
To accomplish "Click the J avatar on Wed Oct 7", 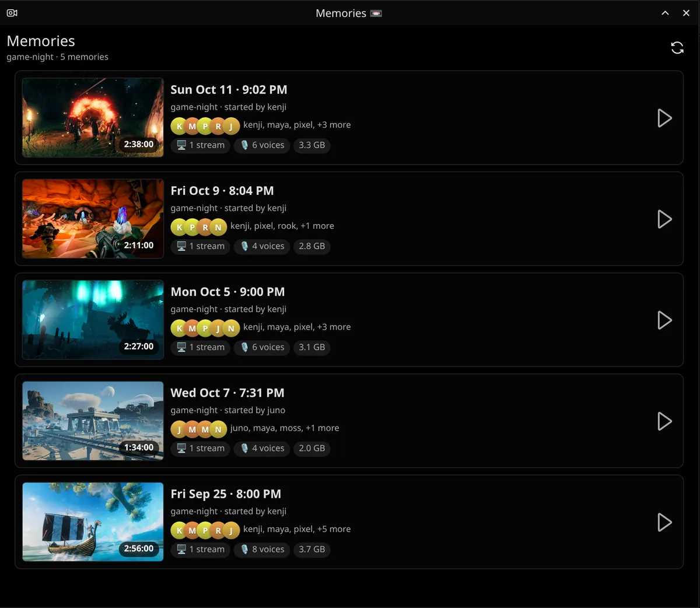I will (x=179, y=429).
